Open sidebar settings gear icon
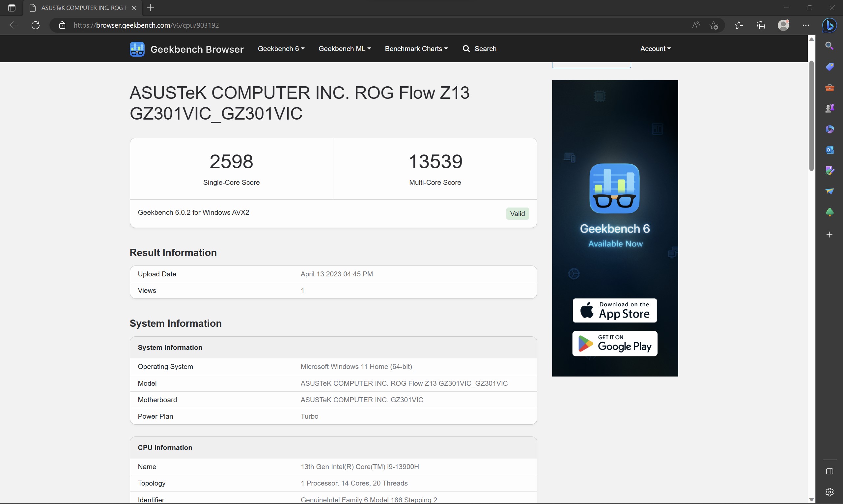843x504 pixels. pos(829,492)
